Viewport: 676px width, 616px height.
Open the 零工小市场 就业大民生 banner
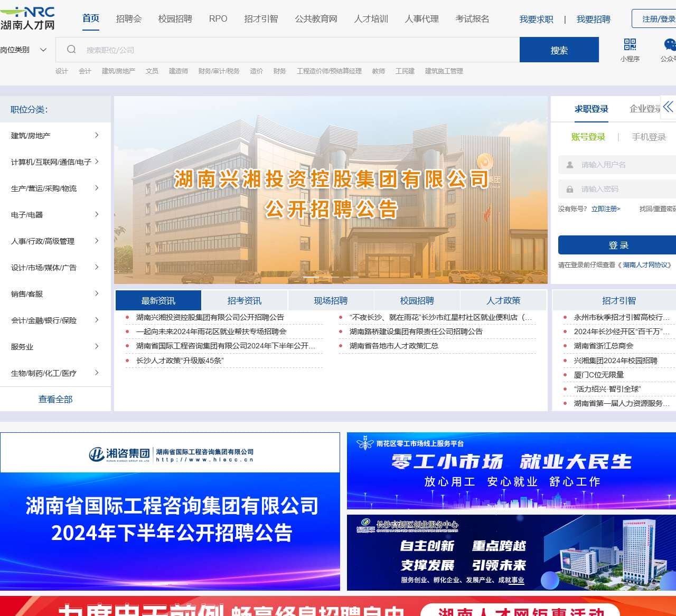(x=511, y=471)
